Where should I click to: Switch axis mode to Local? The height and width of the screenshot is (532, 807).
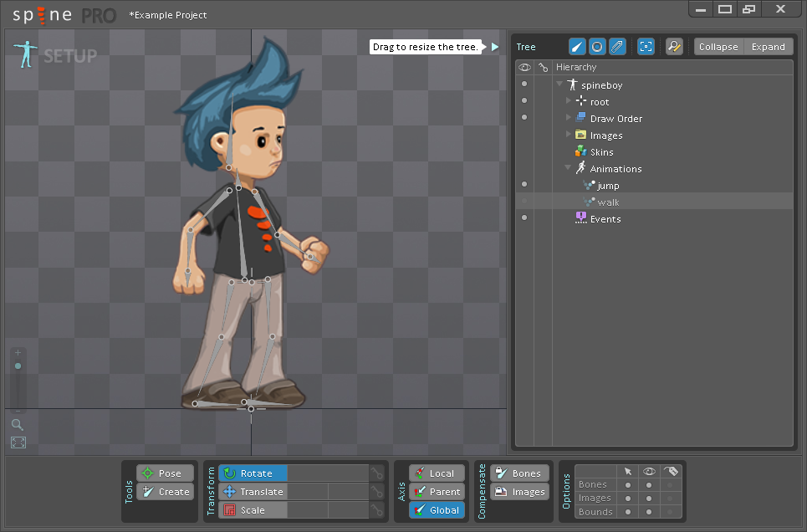coord(437,473)
